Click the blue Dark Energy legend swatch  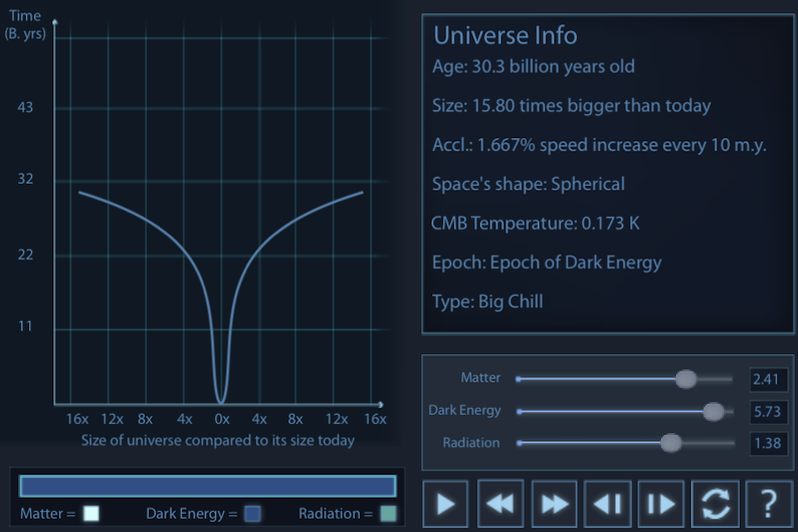(253, 513)
